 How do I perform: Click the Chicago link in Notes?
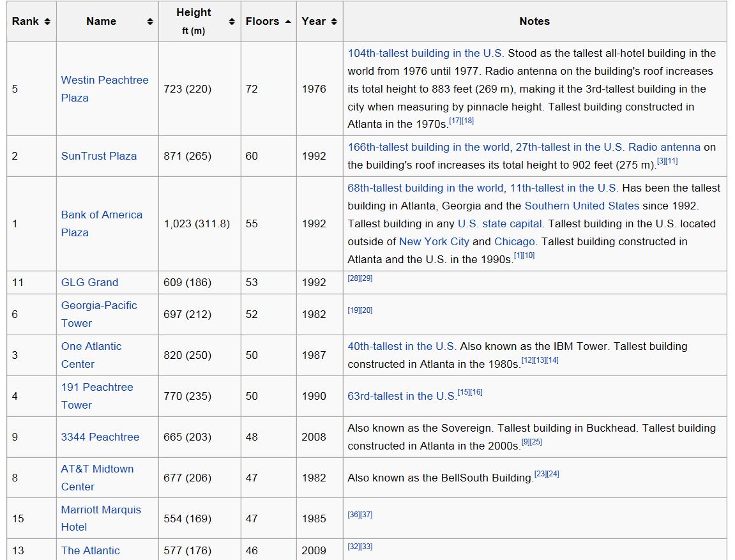(514, 241)
